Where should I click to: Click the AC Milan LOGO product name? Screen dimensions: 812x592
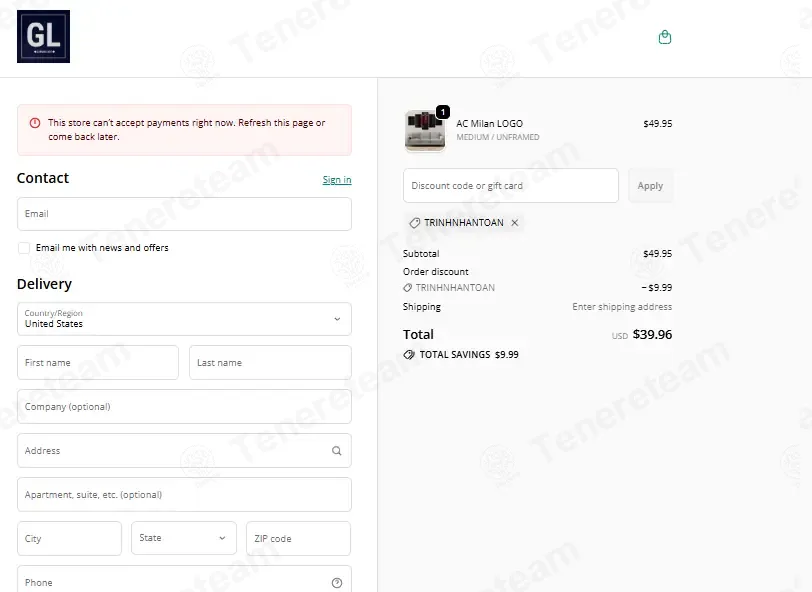tap(489, 124)
